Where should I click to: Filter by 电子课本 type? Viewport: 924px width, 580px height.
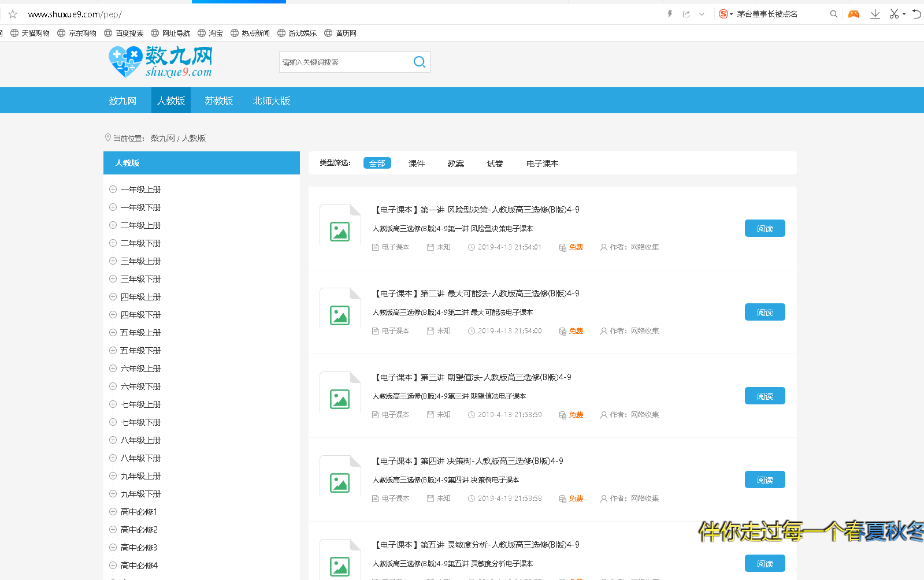point(543,163)
